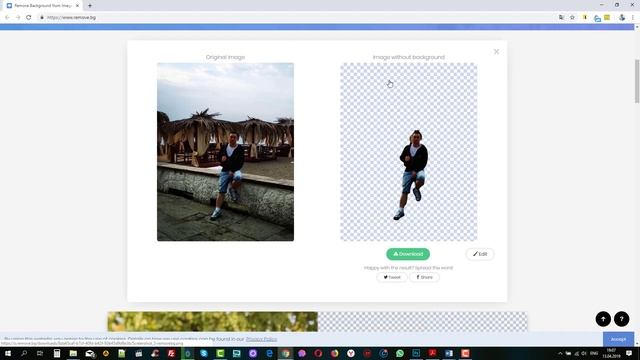This screenshot has width=640, height=360.
Task: Open Task View on the taskbar
Action: pos(40,353)
